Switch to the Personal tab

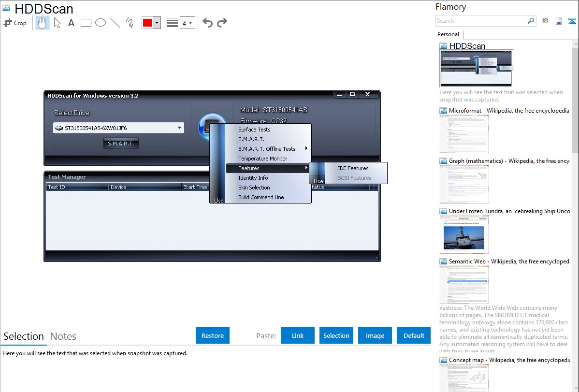point(449,34)
